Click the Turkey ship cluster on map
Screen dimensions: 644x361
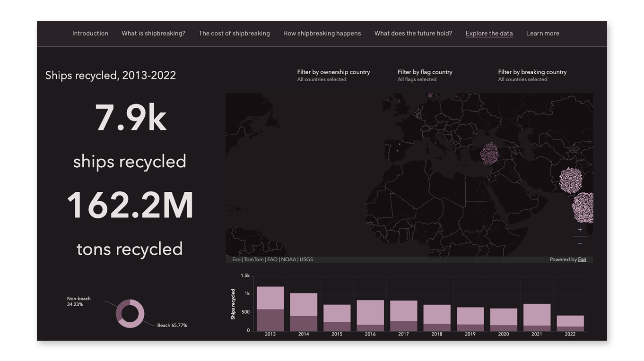click(x=490, y=153)
